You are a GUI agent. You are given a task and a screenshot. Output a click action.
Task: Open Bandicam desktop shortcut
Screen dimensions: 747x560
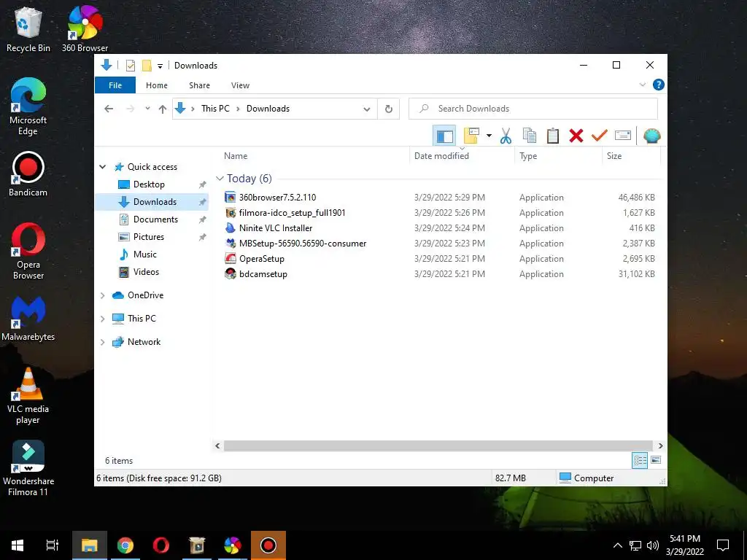click(28, 174)
